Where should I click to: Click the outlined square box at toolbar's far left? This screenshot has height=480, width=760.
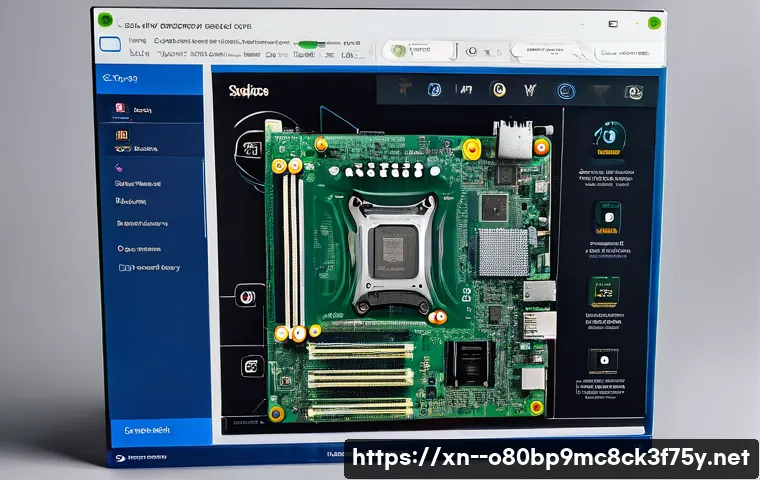[111, 43]
